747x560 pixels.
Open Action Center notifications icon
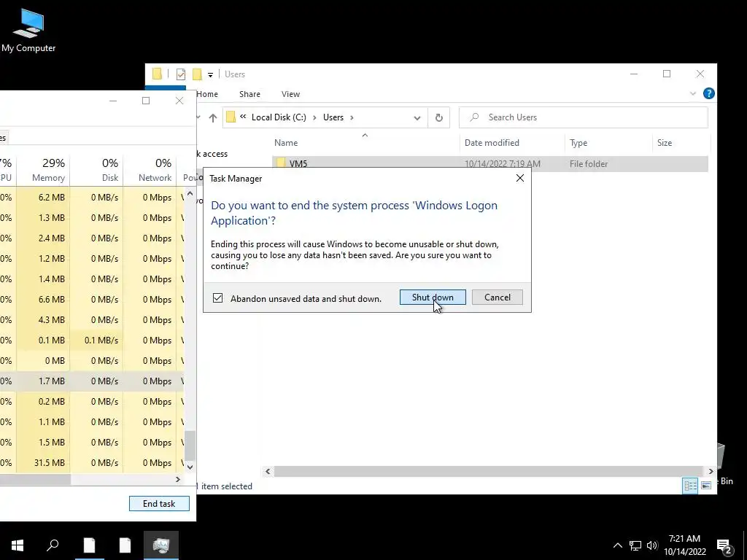[723, 546]
